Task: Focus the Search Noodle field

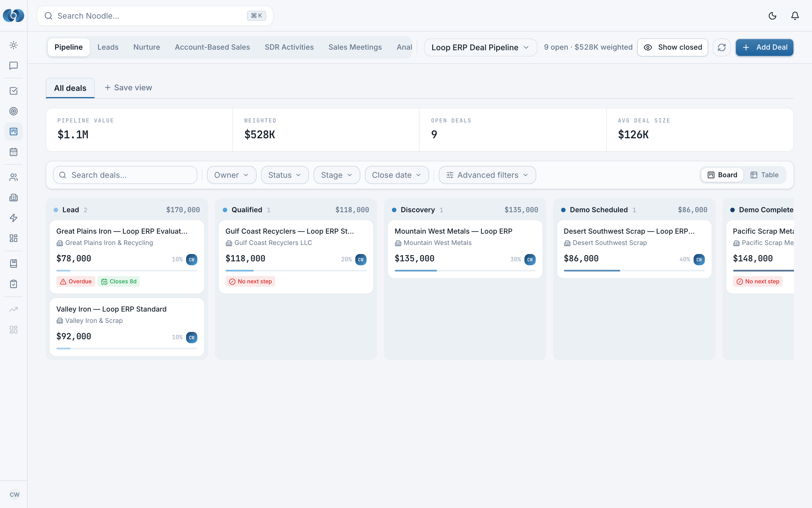Action: click(x=155, y=16)
